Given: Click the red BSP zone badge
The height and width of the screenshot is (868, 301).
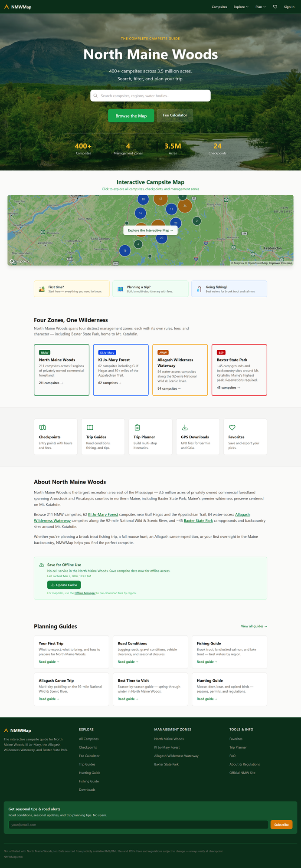Looking at the screenshot, I should pyautogui.click(x=221, y=352).
